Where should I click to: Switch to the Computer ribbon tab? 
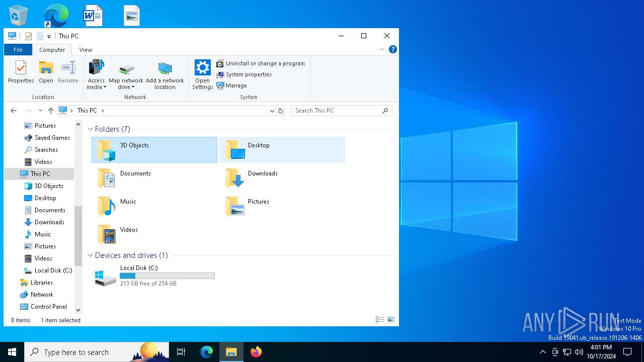52,50
